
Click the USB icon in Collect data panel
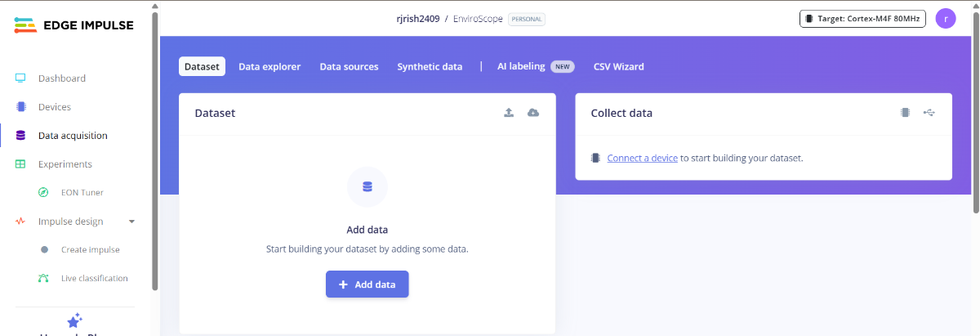tap(929, 113)
